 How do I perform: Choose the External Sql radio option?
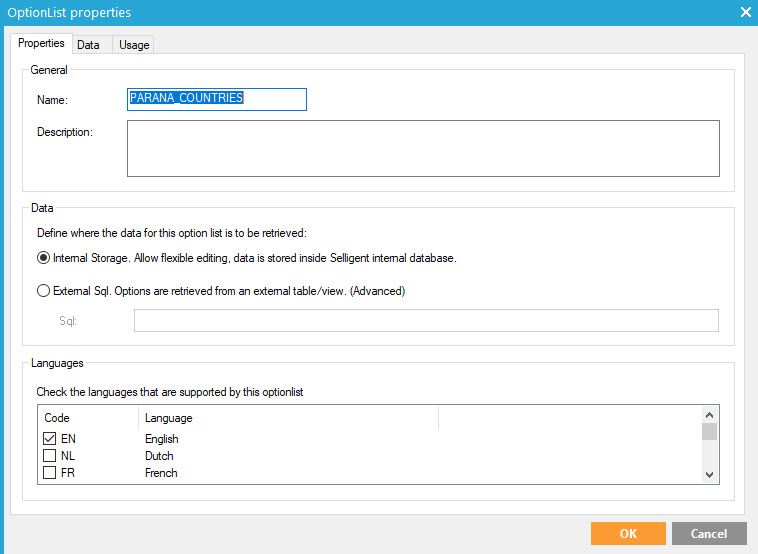click(x=43, y=291)
